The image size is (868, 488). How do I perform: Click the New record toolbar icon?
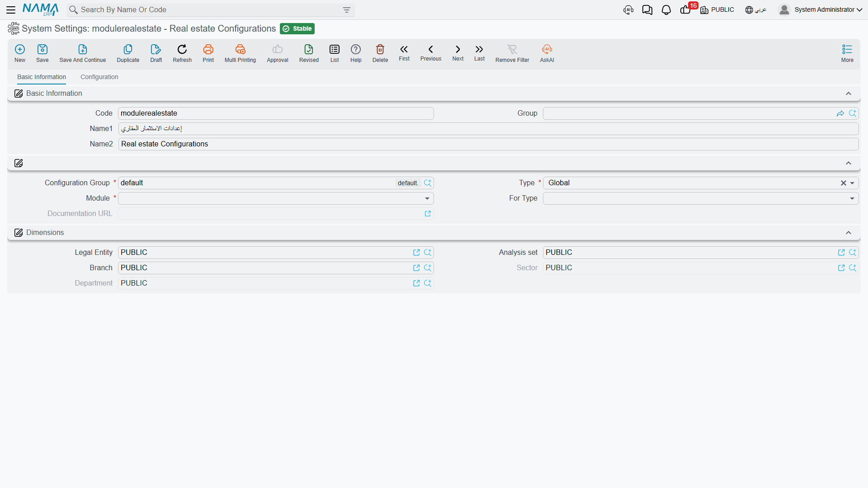coord(20,53)
